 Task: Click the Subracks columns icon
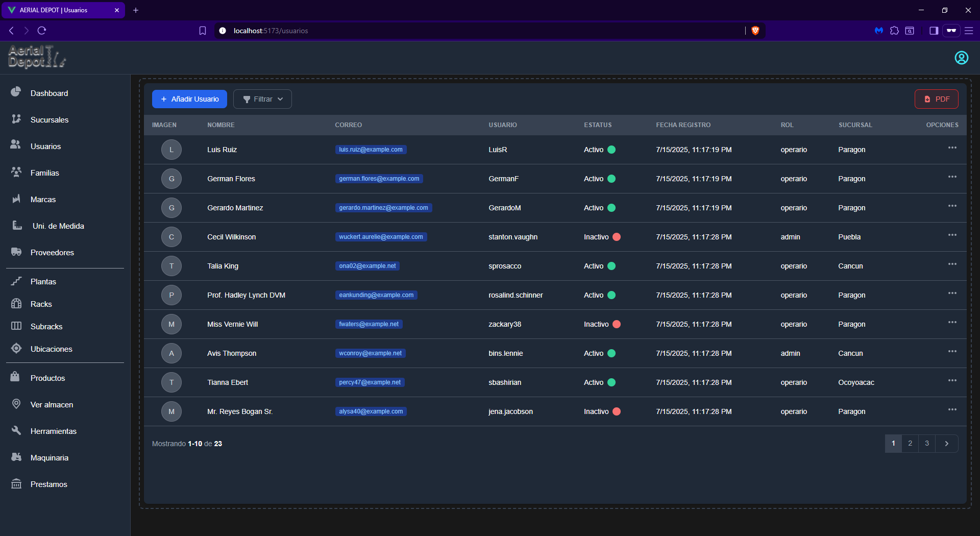(x=16, y=326)
